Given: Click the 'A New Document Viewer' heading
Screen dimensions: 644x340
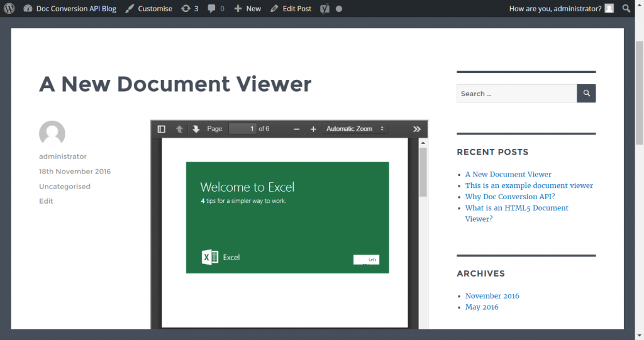Looking at the screenshot, I should 175,84.
